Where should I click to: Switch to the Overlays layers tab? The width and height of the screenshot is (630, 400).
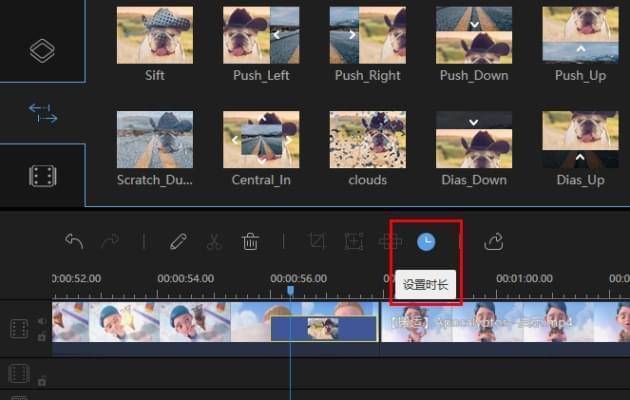(42, 51)
